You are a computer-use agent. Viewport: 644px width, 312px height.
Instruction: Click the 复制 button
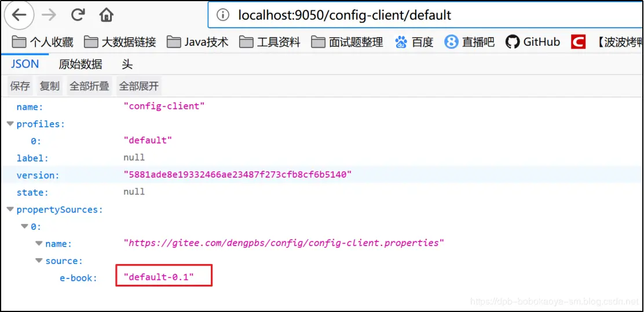50,86
